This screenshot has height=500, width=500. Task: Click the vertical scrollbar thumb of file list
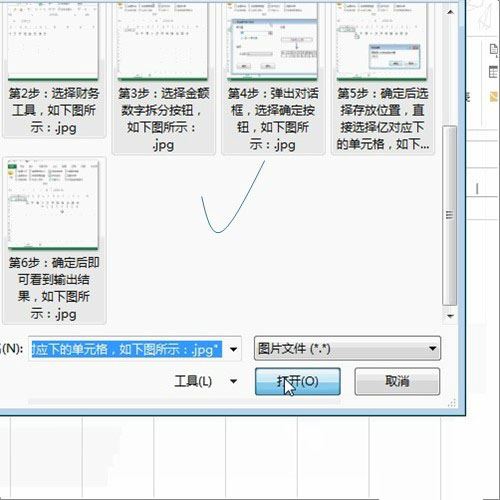tap(450, 215)
